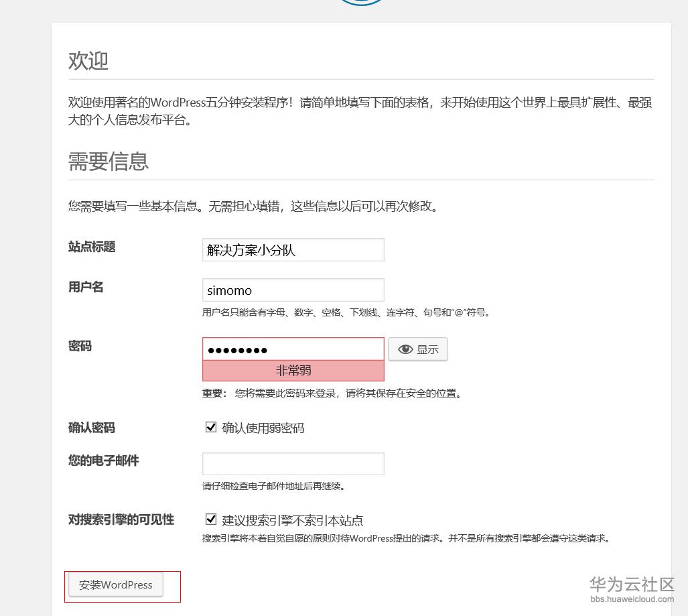
Task: Click the eye icon to show the password
Action: 405,349
